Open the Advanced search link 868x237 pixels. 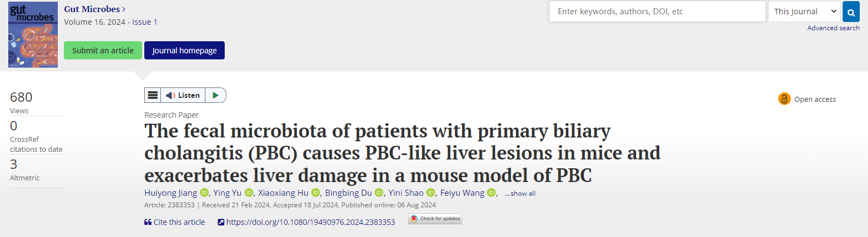click(x=833, y=28)
